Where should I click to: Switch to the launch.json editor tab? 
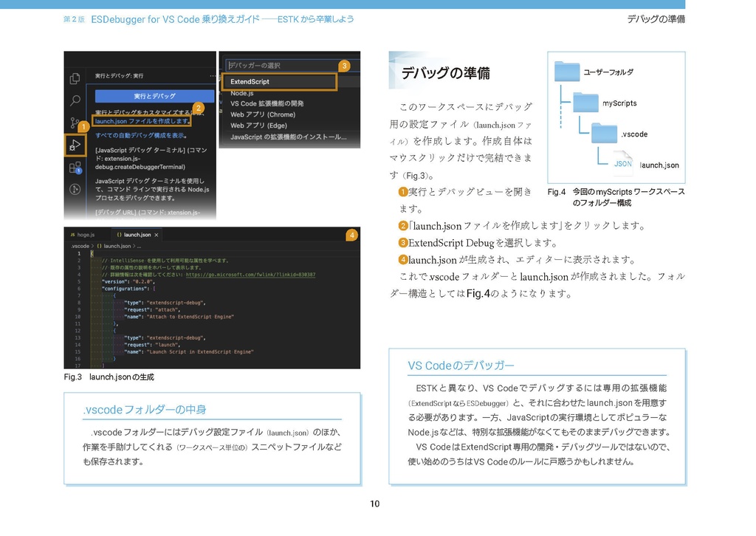click(x=136, y=235)
